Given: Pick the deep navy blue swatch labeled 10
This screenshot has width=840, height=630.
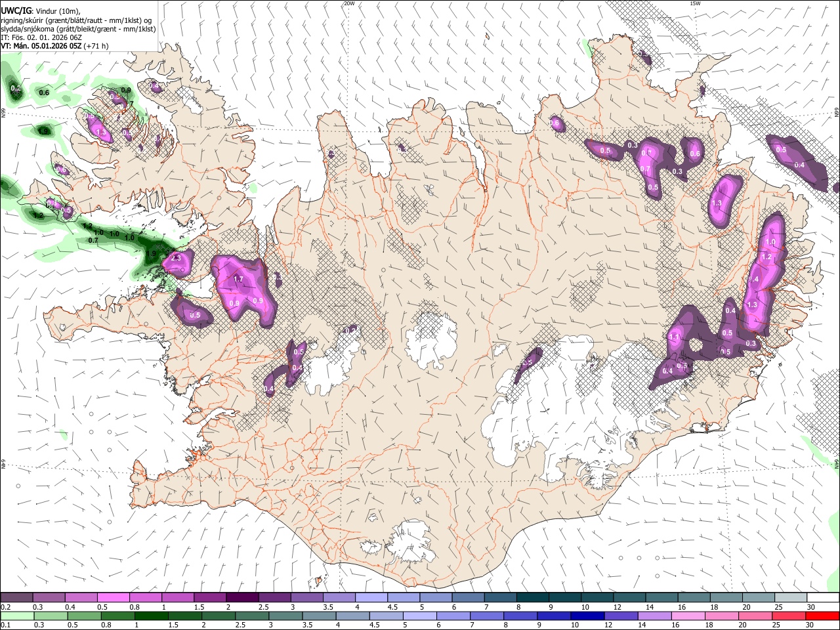Looking at the screenshot, I should click(x=587, y=616).
